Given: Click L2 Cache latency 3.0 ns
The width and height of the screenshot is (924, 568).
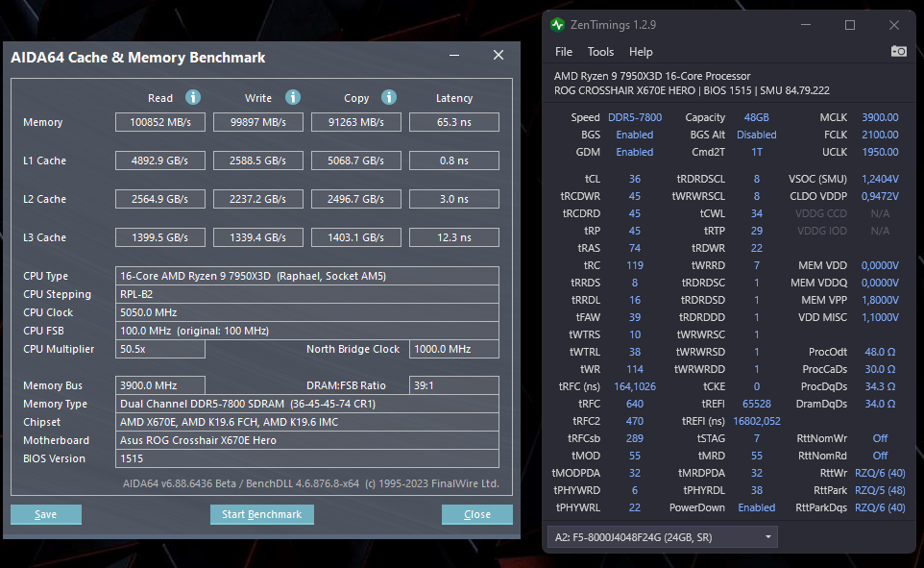Looking at the screenshot, I should (453, 199).
